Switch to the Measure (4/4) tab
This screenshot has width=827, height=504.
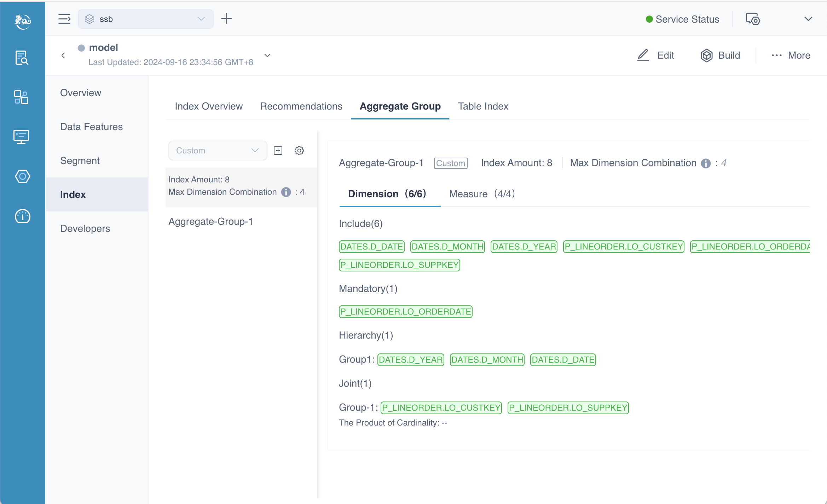482,194
